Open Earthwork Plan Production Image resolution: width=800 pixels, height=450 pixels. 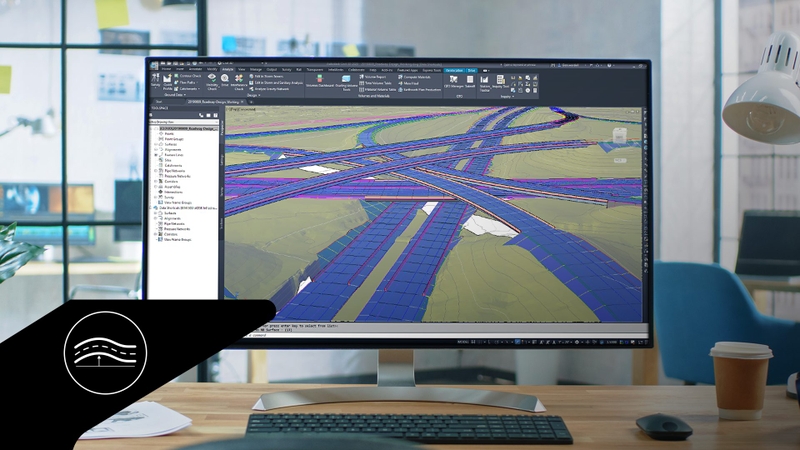pyautogui.click(x=420, y=89)
